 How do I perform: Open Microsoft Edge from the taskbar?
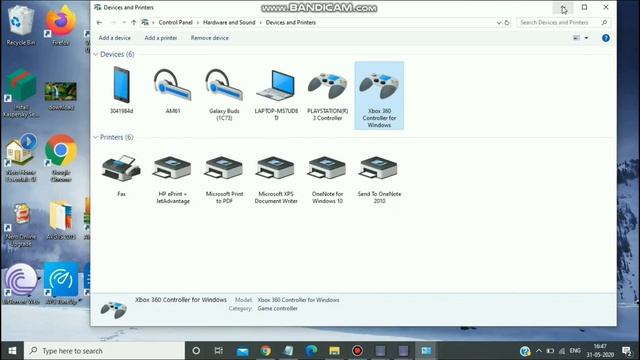tap(311, 351)
